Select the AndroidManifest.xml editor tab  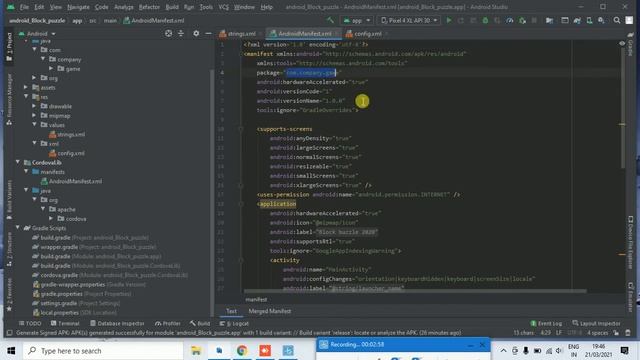(304, 34)
